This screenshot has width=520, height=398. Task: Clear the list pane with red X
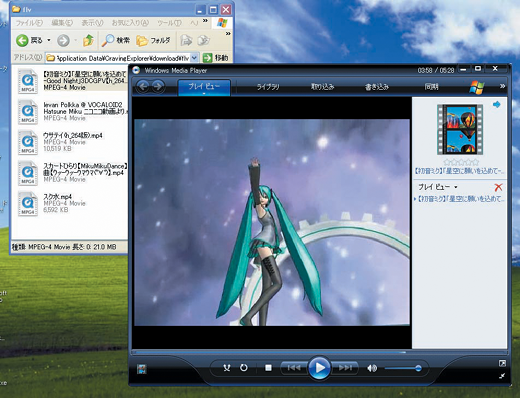[498, 187]
